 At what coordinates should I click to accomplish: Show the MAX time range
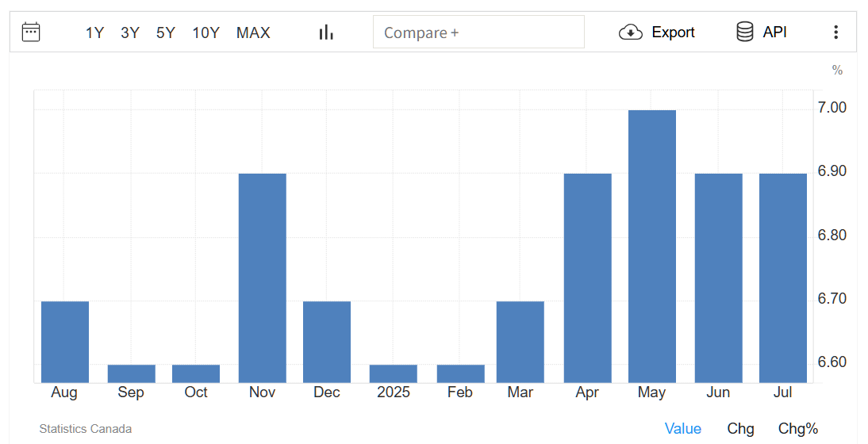pyautogui.click(x=253, y=33)
